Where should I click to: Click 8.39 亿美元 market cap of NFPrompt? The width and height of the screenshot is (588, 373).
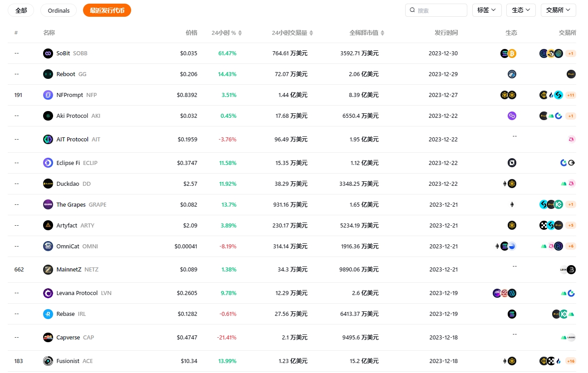[364, 95]
